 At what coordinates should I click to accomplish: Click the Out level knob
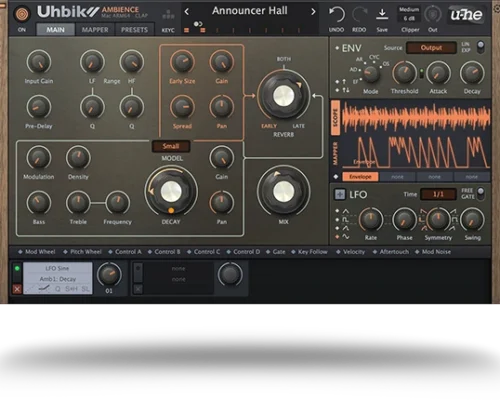coord(433,15)
